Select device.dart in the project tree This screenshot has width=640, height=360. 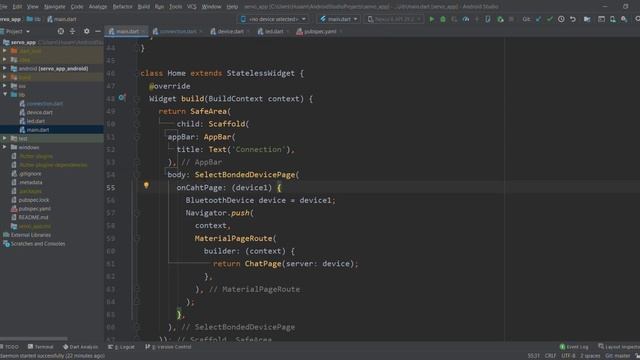tap(40, 112)
